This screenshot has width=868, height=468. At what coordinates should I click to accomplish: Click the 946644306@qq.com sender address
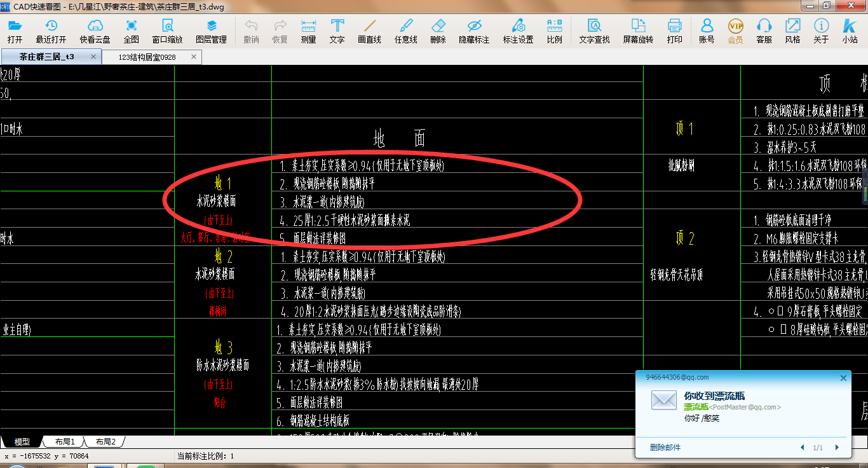click(677, 377)
